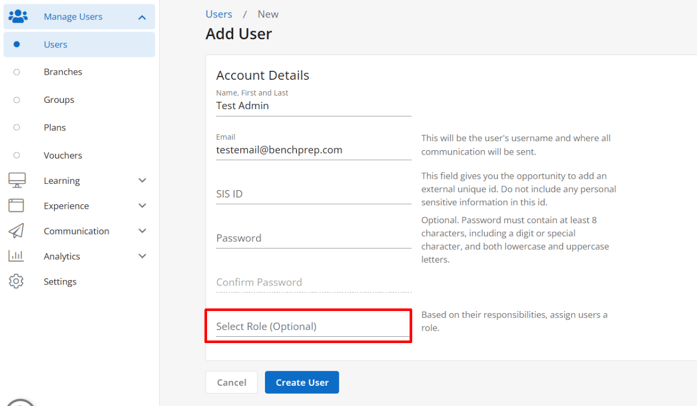Go to Groups in the sidebar
This screenshot has width=697, height=406.
click(x=59, y=100)
